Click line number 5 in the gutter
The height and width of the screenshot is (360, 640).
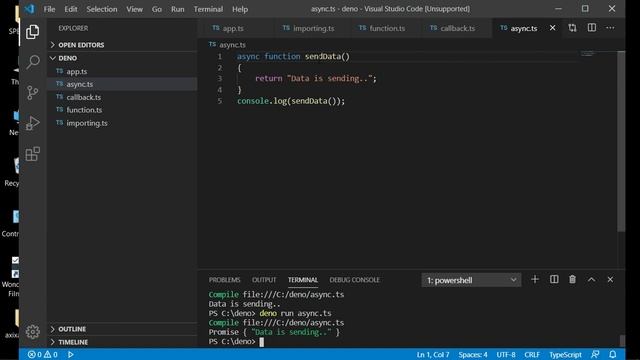(220, 101)
